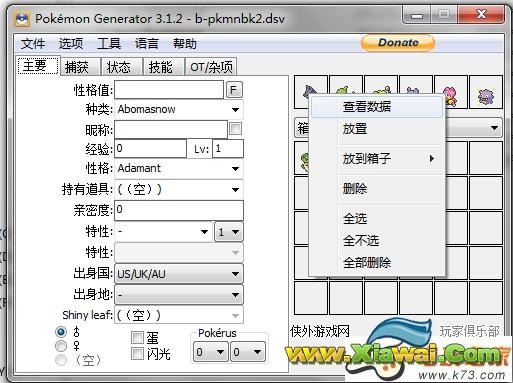Select the purple Gastly-like sixth party sprite
The width and height of the screenshot is (513, 383).
click(486, 92)
